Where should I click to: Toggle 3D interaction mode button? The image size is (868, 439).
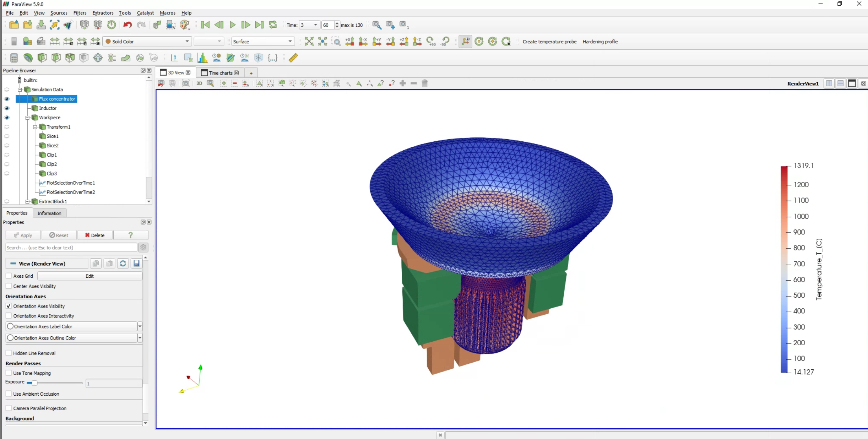click(199, 83)
